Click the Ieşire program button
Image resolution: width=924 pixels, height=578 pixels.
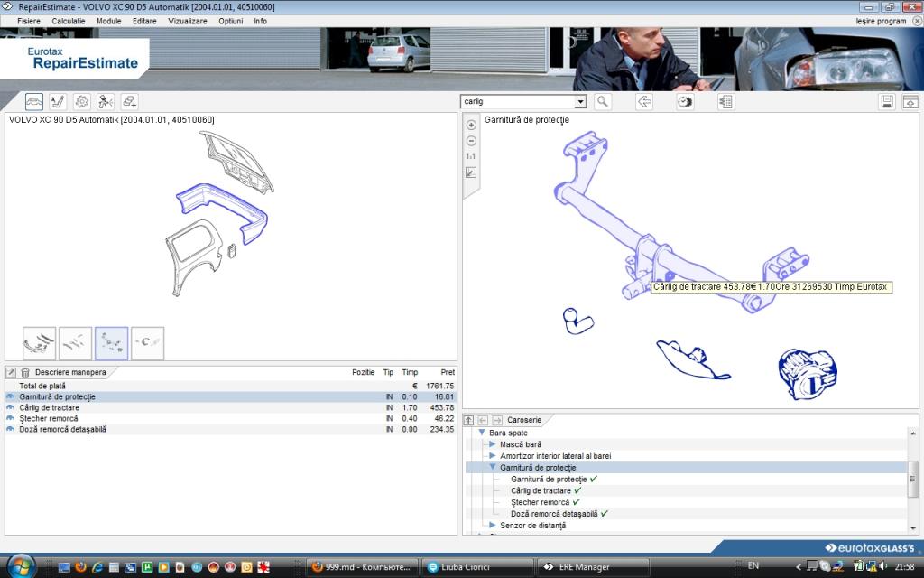click(x=881, y=21)
